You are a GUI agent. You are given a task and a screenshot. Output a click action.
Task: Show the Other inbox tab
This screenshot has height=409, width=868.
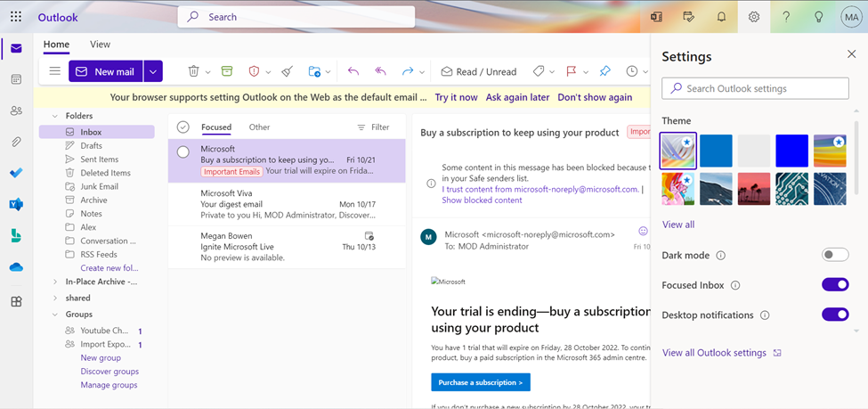click(259, 127)
